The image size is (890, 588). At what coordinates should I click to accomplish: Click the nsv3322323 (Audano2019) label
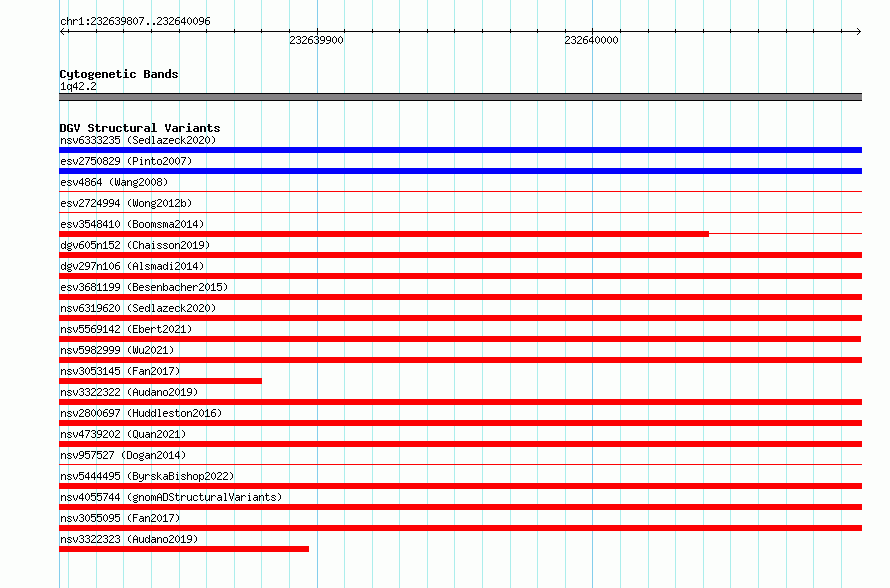coord(129,539)
